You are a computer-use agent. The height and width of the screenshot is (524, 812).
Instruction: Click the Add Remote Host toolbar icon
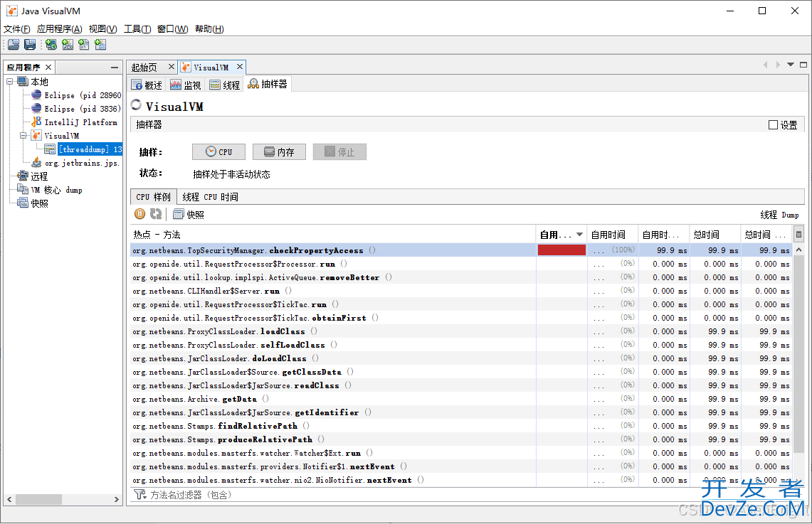[51, 45]
